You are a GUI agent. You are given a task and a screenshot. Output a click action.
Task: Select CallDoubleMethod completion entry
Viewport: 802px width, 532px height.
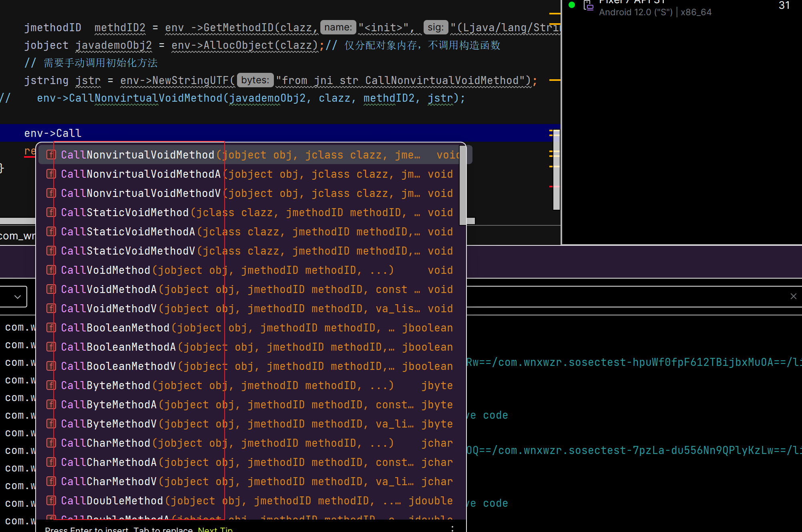click(251, 501)
